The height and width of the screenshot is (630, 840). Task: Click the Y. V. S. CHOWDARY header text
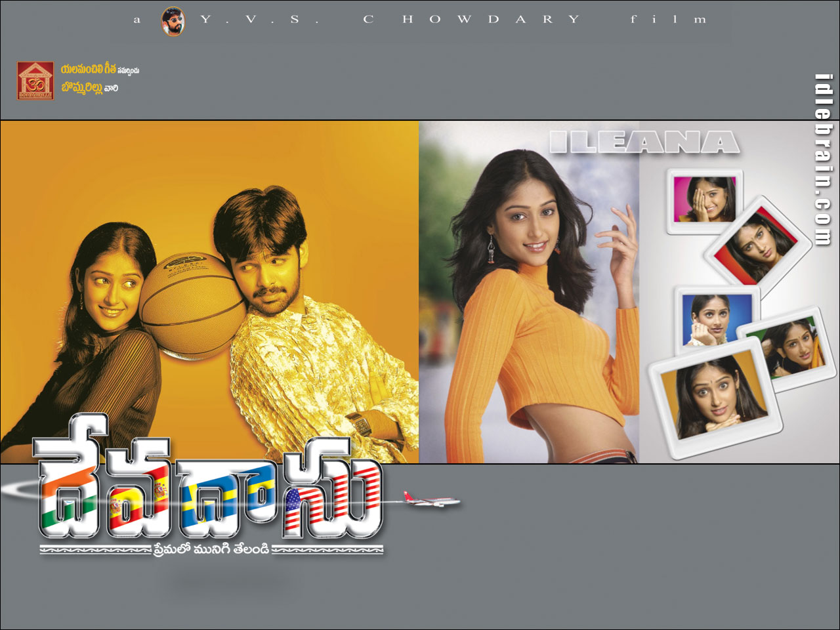(x=390, y=20)
